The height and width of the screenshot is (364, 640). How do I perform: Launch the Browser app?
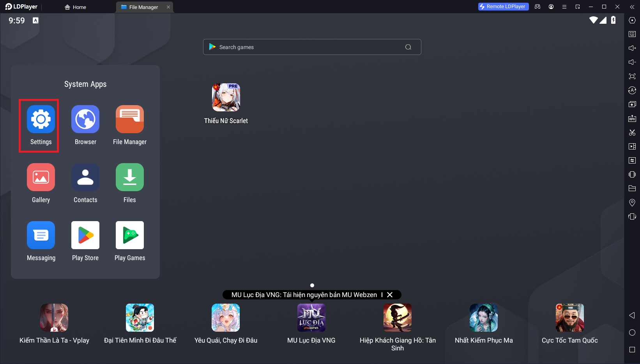click(85, 120)
